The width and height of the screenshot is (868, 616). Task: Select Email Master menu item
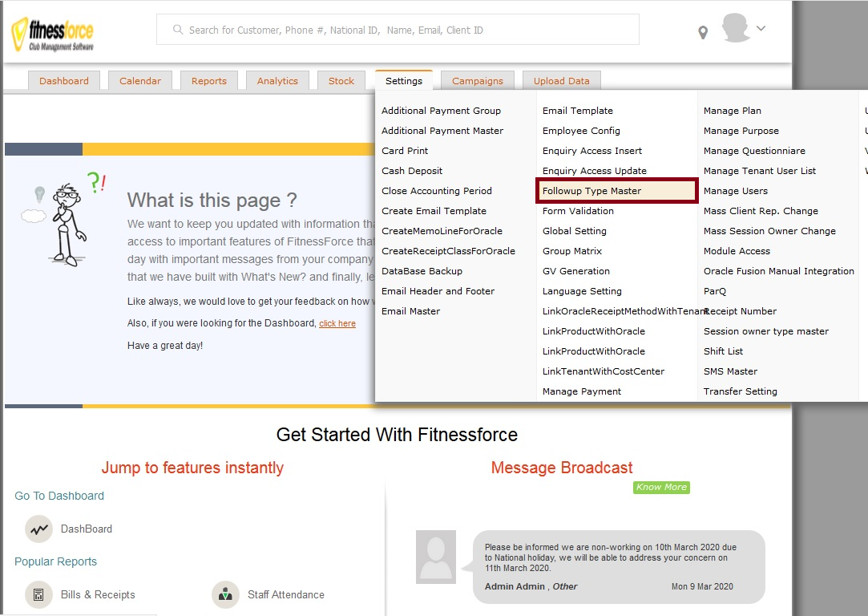(410, 311)
